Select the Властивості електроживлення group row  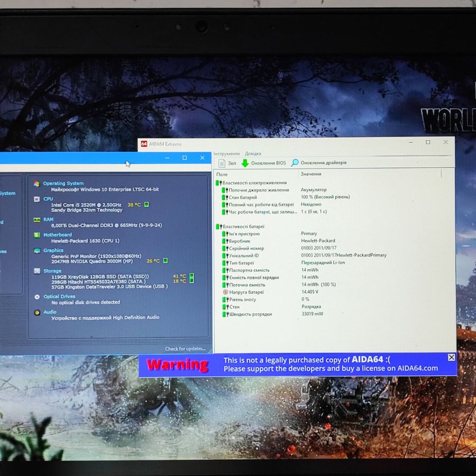(x=251, y=183)
